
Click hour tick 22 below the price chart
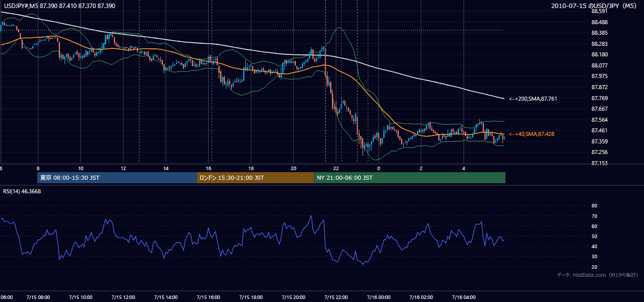(x=336, y=168)
